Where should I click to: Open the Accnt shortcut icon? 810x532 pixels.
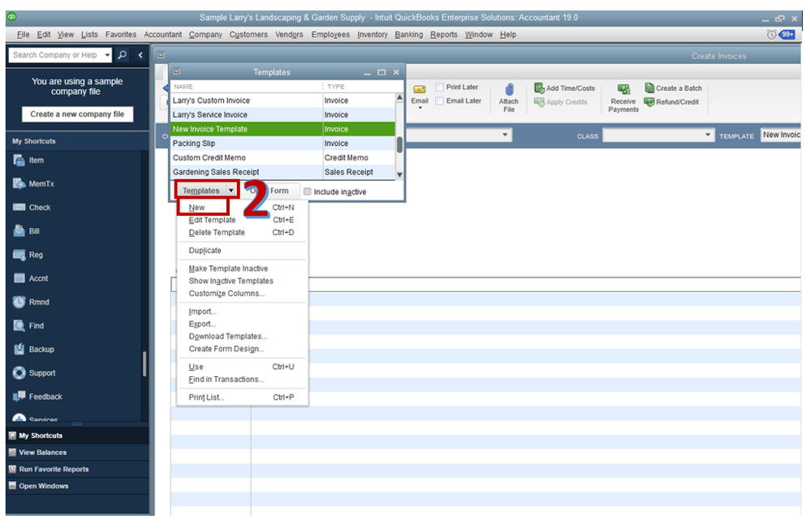coord(19,279)
